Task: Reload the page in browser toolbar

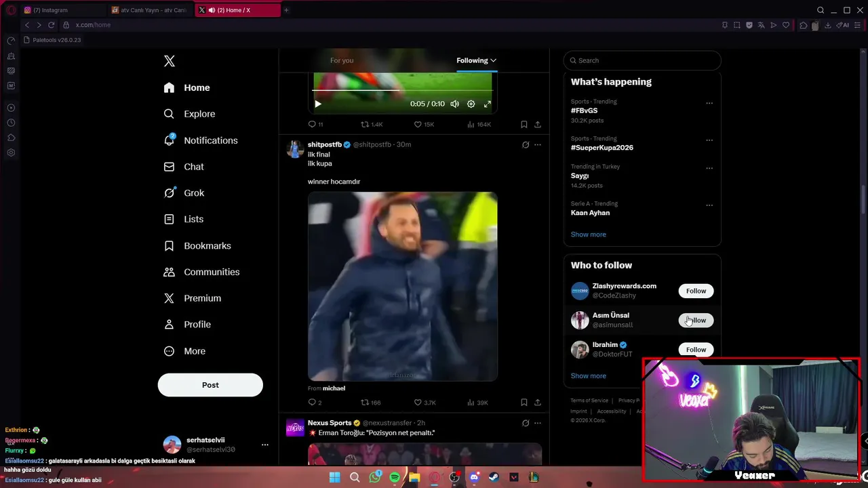Action: [51, 25]
